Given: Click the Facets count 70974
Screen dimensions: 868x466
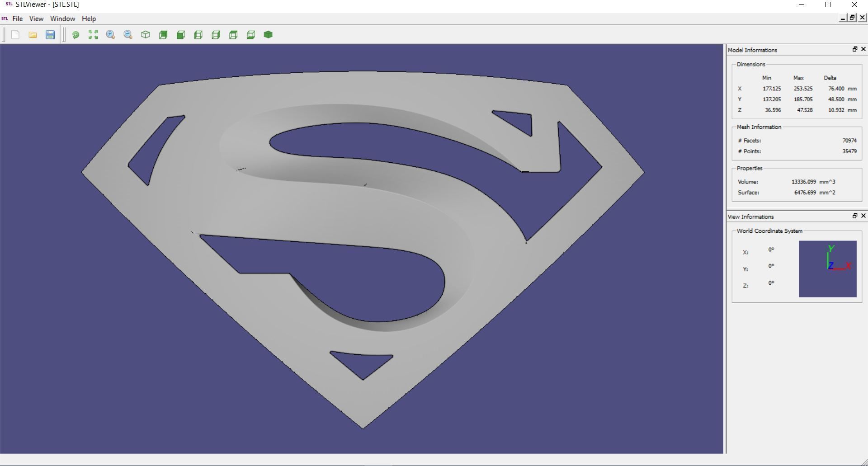Looking at the screenshot, I should coord(849,141).
